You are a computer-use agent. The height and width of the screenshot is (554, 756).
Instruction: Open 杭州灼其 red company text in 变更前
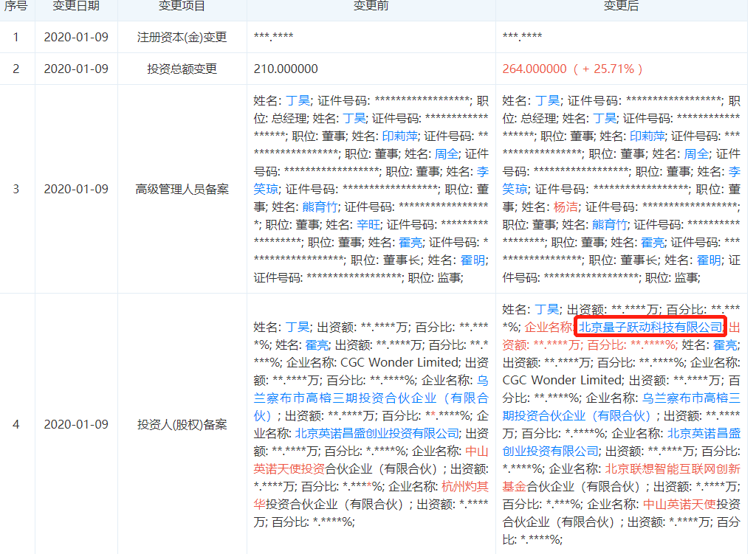click(x=465, y=487)
